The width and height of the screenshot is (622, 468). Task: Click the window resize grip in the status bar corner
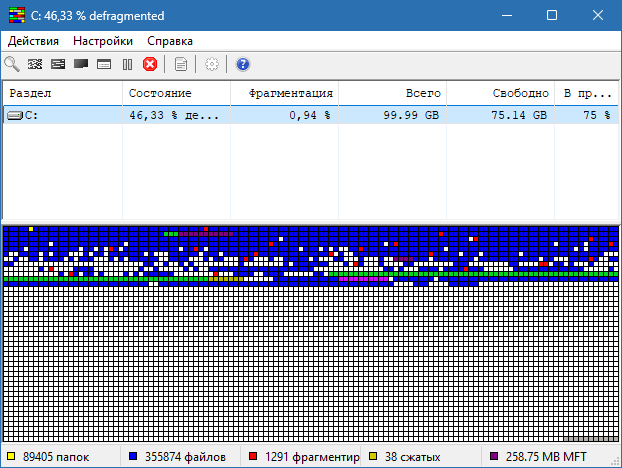click(616, 461)
